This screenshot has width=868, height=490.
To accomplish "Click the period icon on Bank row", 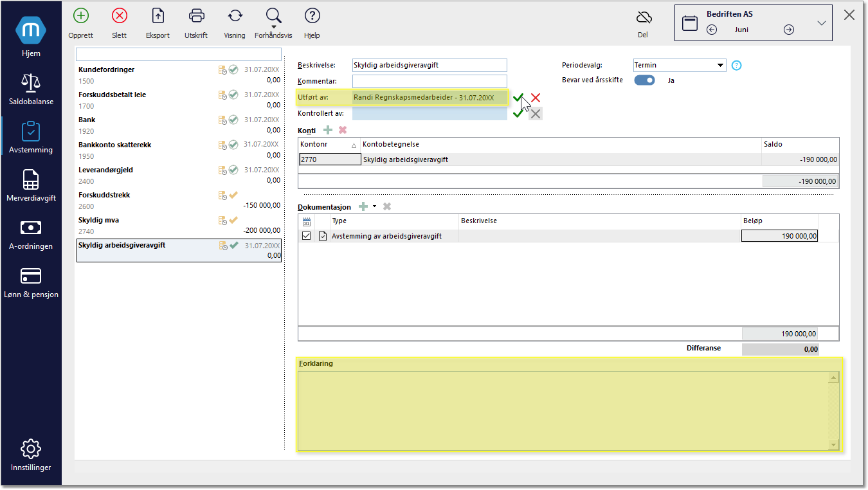I will tap(223, 120).
